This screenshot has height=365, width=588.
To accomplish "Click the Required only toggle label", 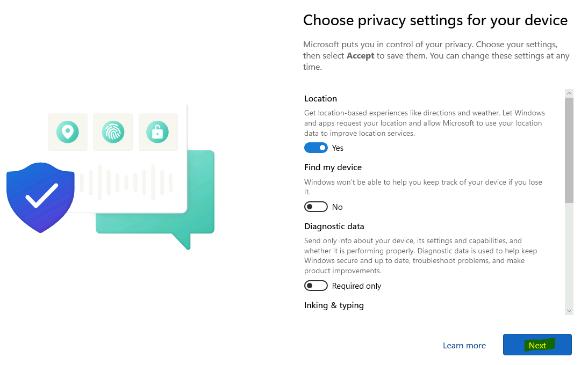I will pyautogui.click(x=357, y=286).
